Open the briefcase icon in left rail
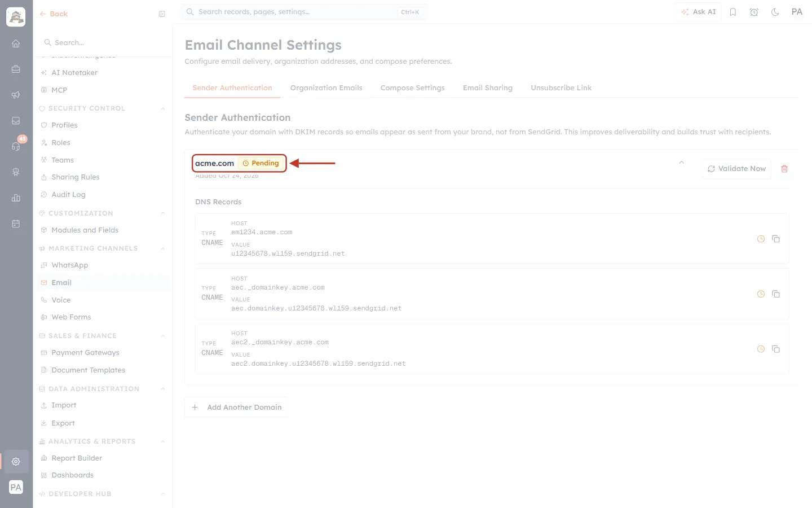 [16, 69]
